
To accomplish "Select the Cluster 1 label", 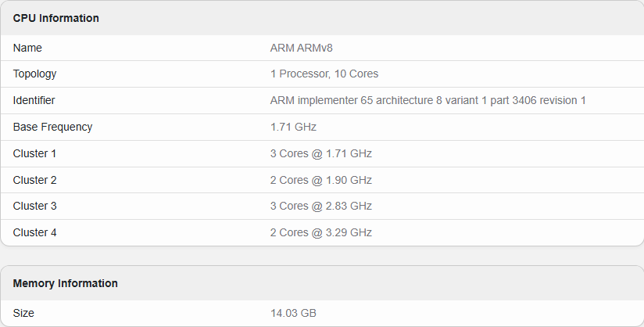I will point(34,153).
